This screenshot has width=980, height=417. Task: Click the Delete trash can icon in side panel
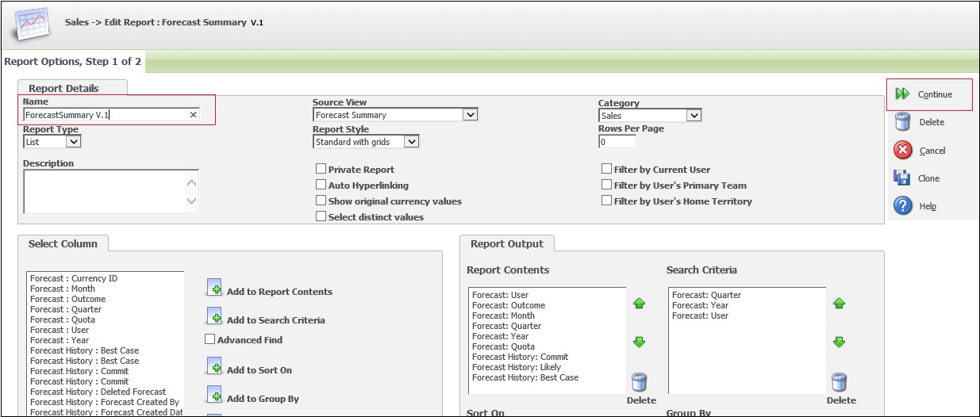tap(903, 121)
